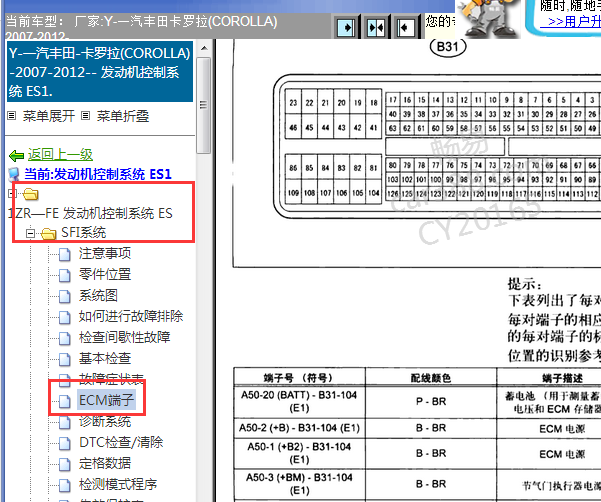Click the 菜单折叠 collapse-all icon
601x502 pixels.
pyautogui.click(x=86, y=115)
